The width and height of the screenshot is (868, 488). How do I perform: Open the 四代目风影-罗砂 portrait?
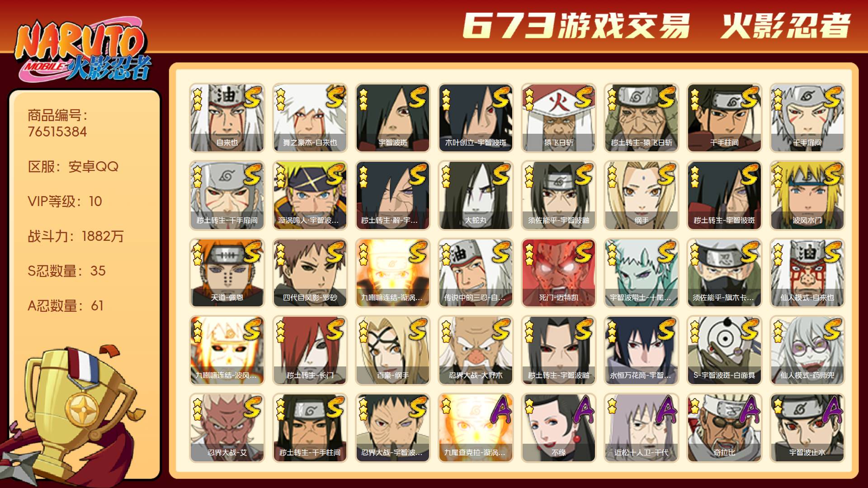(310, 273)
